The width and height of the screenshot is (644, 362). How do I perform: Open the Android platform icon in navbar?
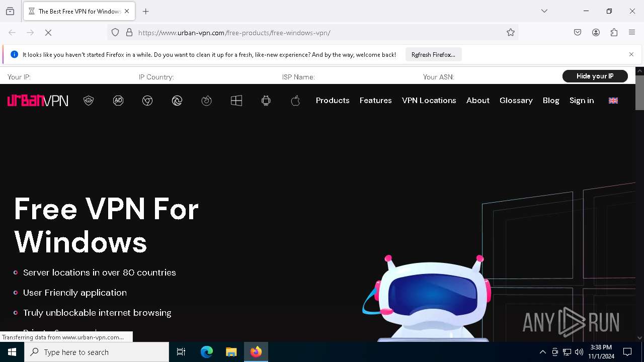[266, 101]
